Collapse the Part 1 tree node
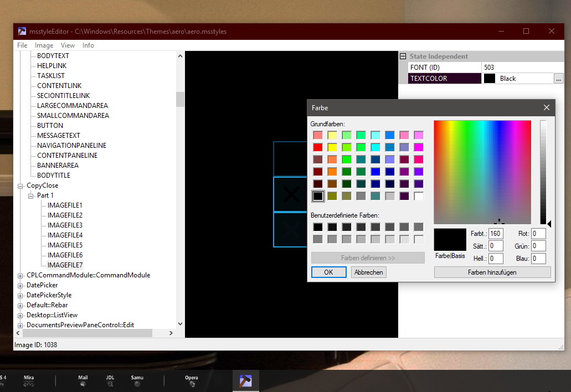 [31, 196]
